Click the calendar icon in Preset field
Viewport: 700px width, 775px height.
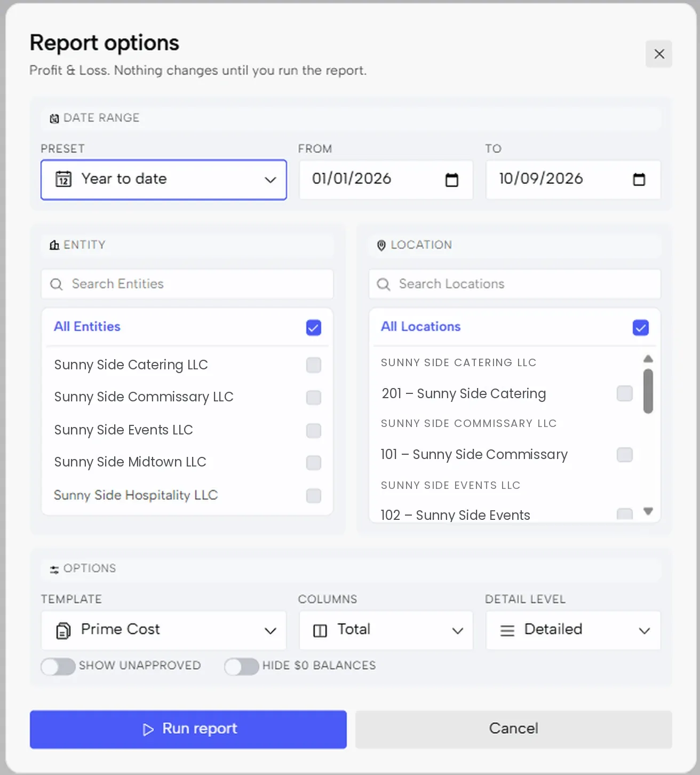(x=63, y=179)
